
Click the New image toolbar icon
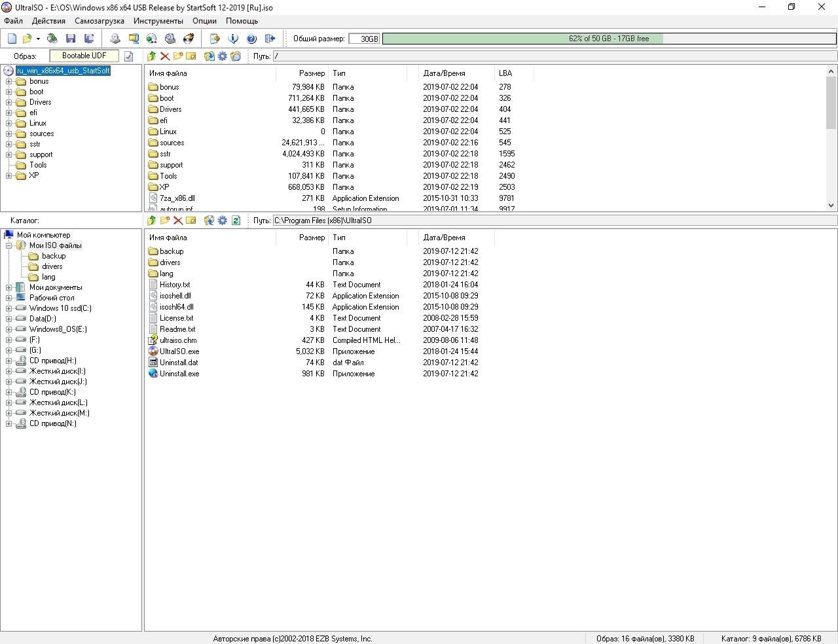coord(12,39)
